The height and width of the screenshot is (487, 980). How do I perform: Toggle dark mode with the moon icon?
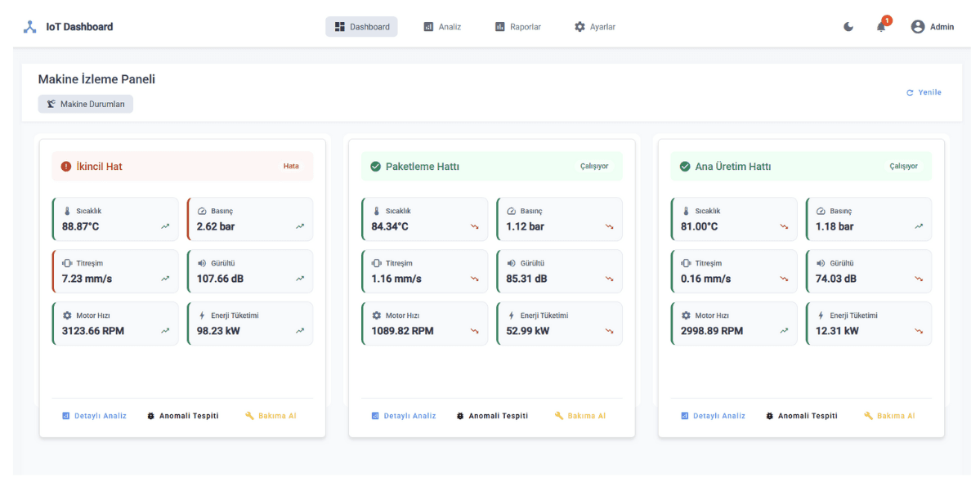848,26
